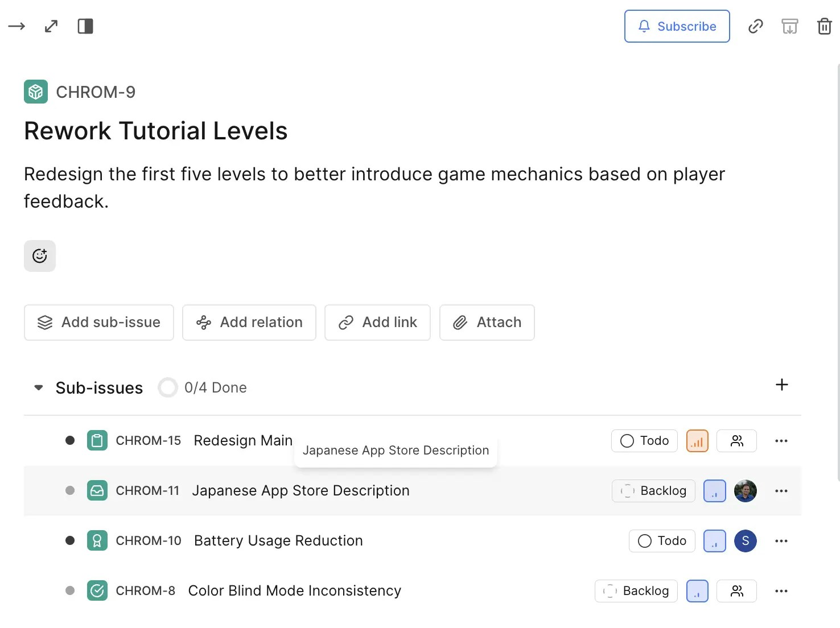The image size is (840, 628).
Task: Click CHROM-11 inbox type icon
Action: (x=97, y=491)
